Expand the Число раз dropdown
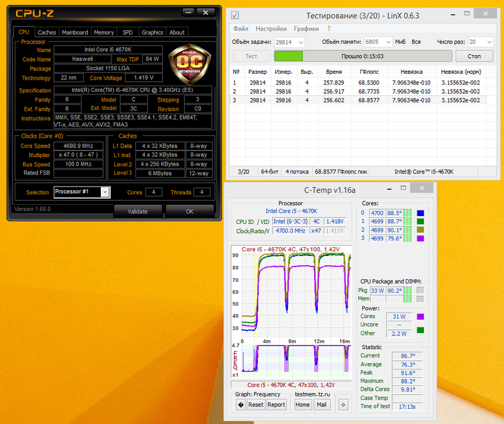This screenshot has width=504, height=424. [488, 42]
